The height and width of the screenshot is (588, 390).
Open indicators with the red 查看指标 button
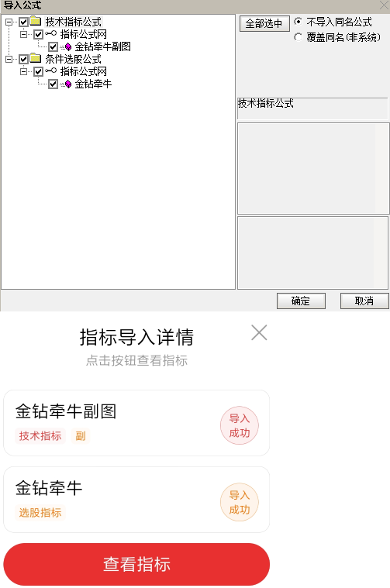coord(136,564)
